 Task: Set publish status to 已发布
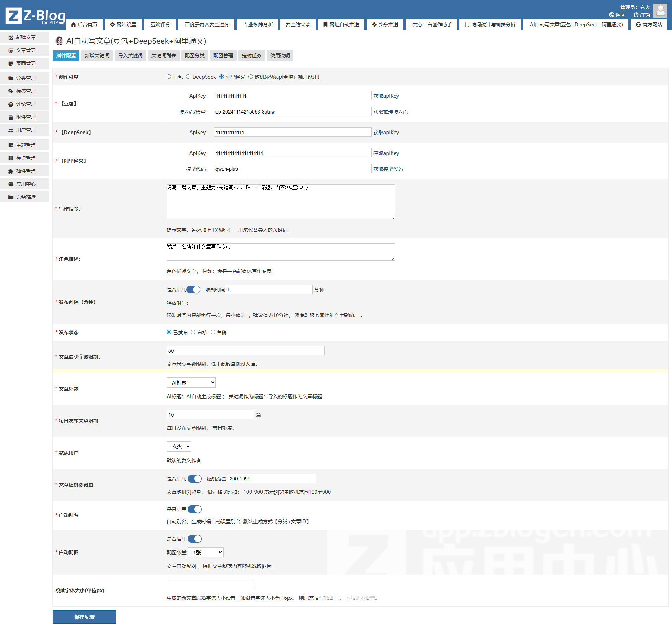[169, 332]
